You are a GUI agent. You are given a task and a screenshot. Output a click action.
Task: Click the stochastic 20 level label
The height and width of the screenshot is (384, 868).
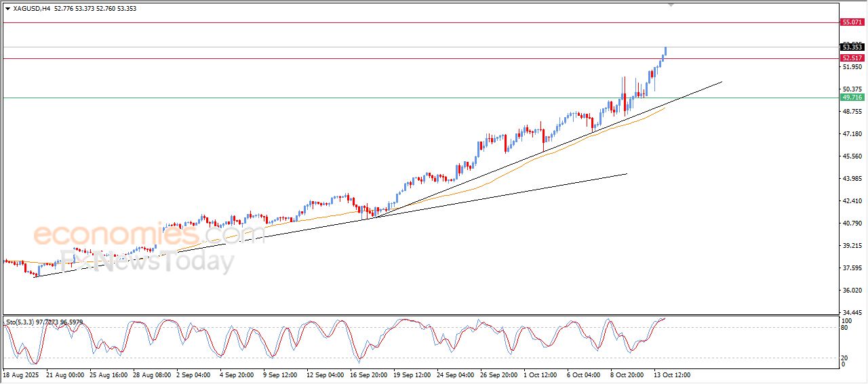(x=846, y=358)
